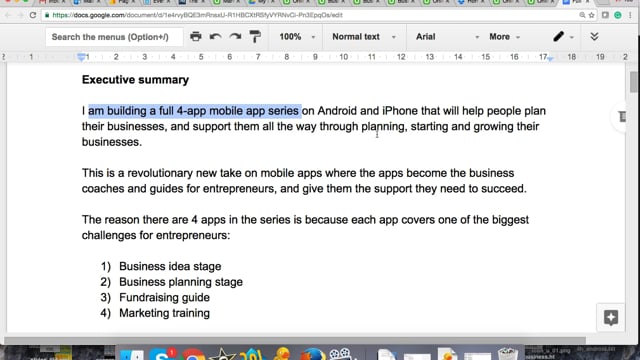Click the right indent marker on ruler
The width and height of the screenshot is (640, 360).
coord(550,59)
